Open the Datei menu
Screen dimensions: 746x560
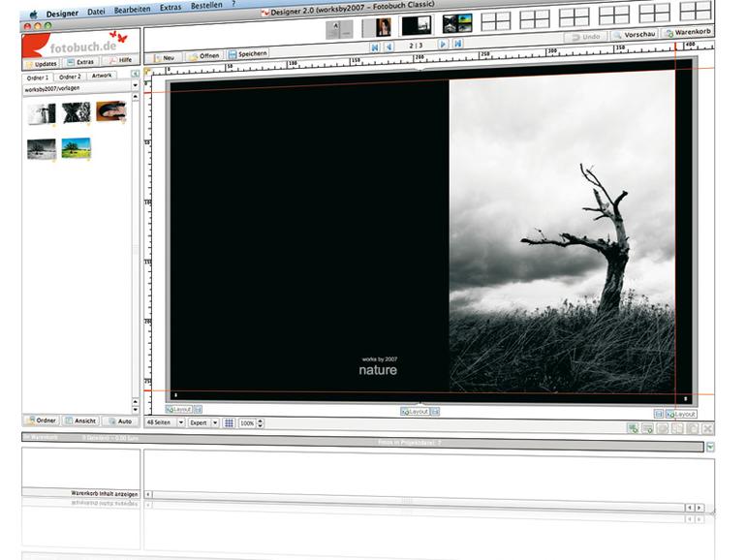[96, 12]
